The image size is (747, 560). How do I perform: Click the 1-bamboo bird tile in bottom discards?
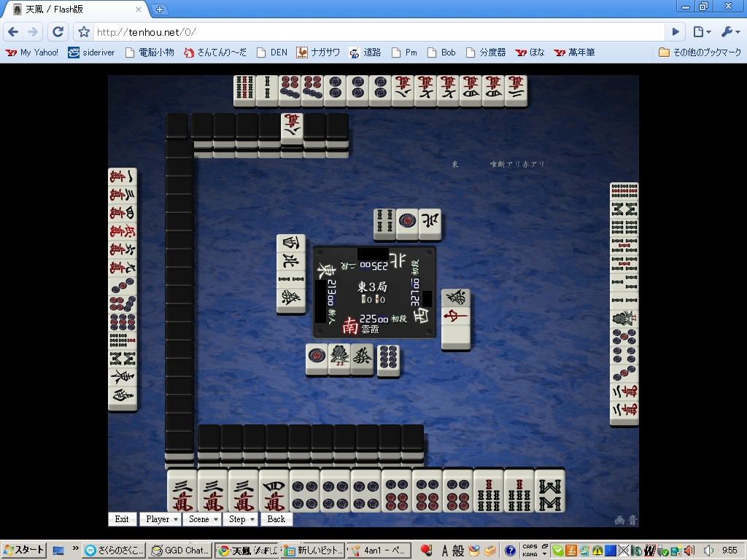[339, 359]
